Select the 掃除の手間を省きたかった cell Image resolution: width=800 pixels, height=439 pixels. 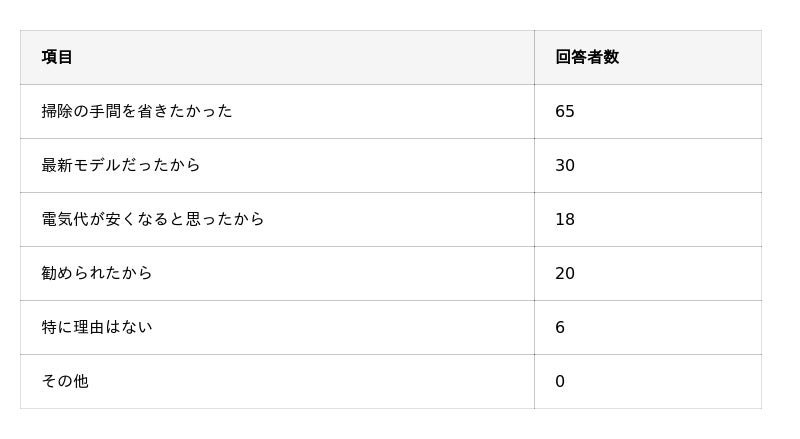137,111
